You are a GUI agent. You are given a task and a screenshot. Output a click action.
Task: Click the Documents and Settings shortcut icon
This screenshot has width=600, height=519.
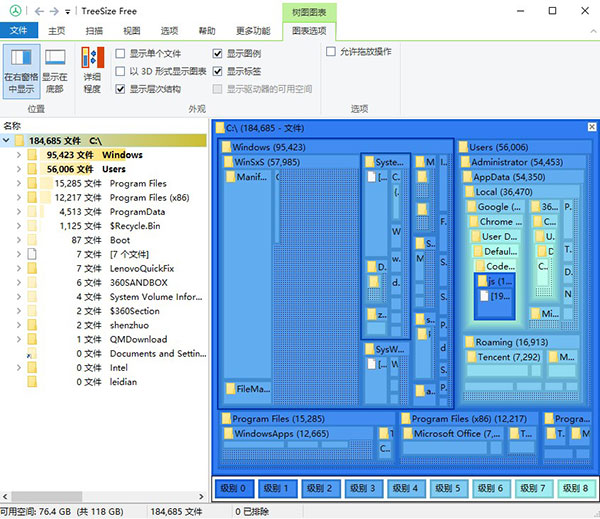click(32, 353)
